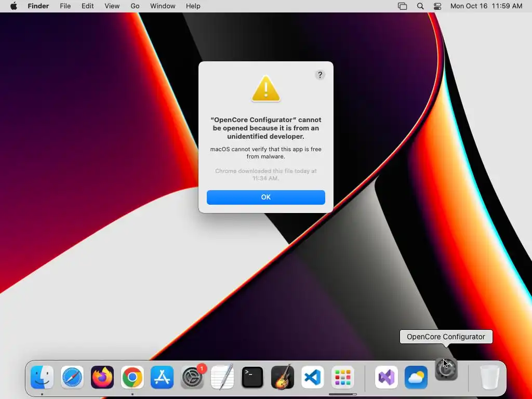Screen dimensions: 532x399
Task: Open Control Center in menu bar
Action: pyautogui.click(x=437, y=6)
